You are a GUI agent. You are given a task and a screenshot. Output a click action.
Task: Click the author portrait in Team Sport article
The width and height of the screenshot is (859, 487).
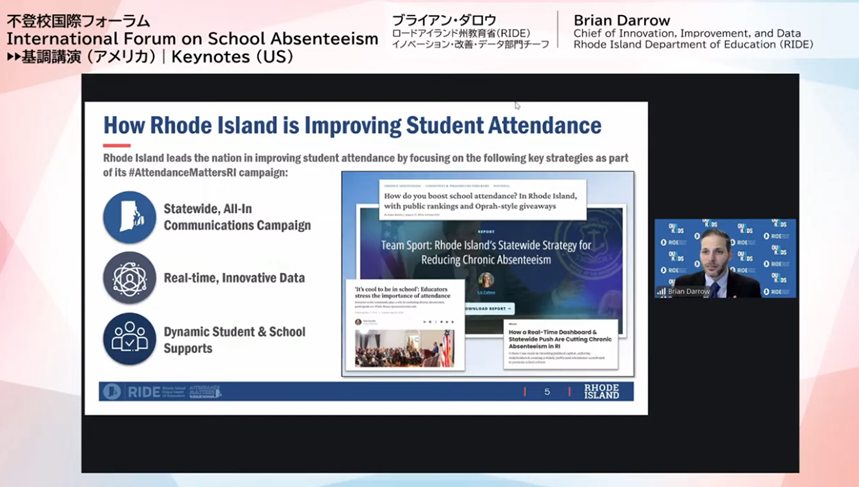click(x=486, y=280)
